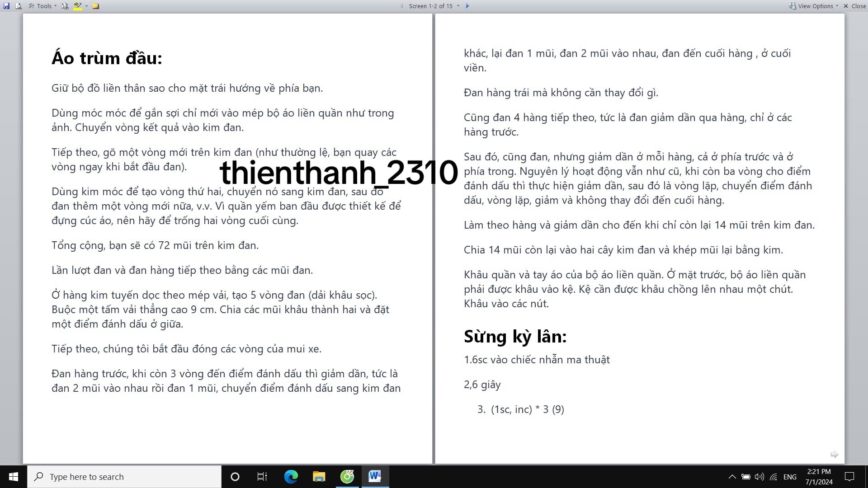The height and width of the screenshot is (488, 868).
Task: Open Task View on taskbar
Action: pyautogui.click(x=262, y=477)
